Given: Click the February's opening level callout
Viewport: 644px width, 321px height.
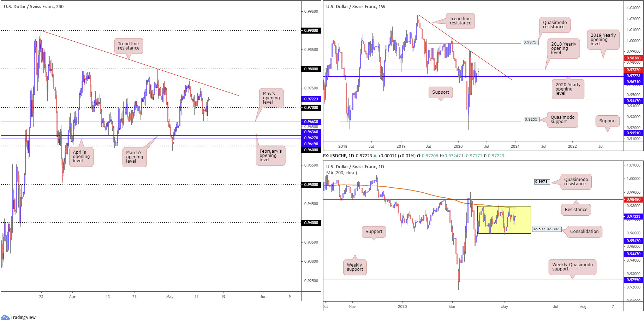Looking at the screenshot, I should (270, 156).
